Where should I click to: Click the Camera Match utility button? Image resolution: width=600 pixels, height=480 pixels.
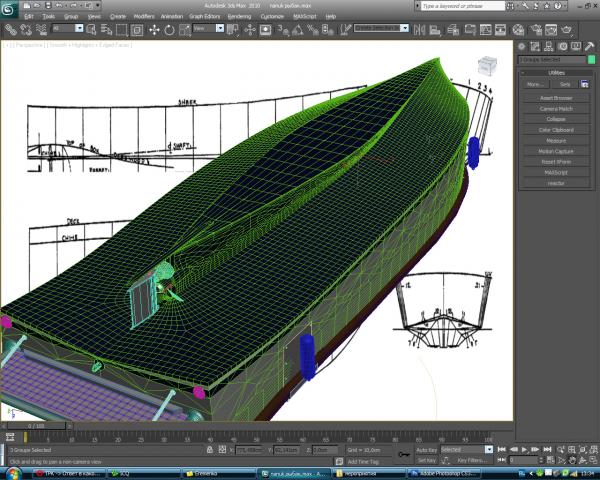pos(556,109)
